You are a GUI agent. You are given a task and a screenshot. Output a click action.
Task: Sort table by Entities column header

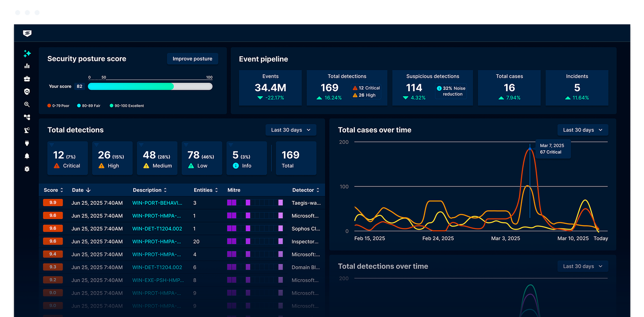(x=206, y=190)
